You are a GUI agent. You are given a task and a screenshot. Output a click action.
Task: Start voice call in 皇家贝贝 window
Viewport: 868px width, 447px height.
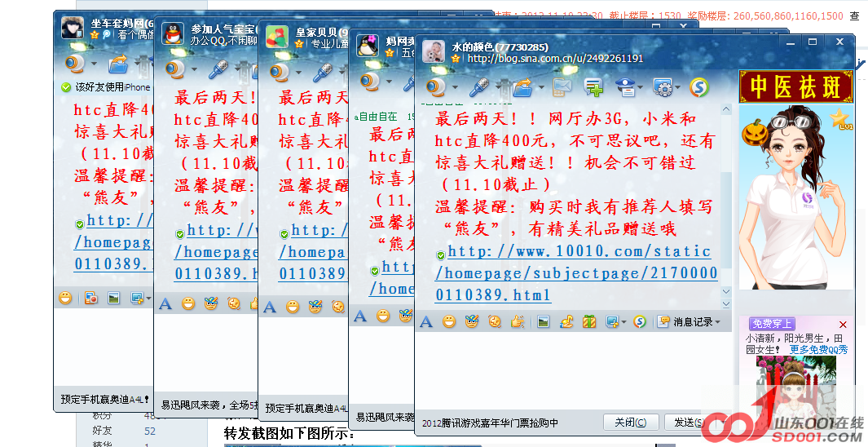[x=322, y=72]
